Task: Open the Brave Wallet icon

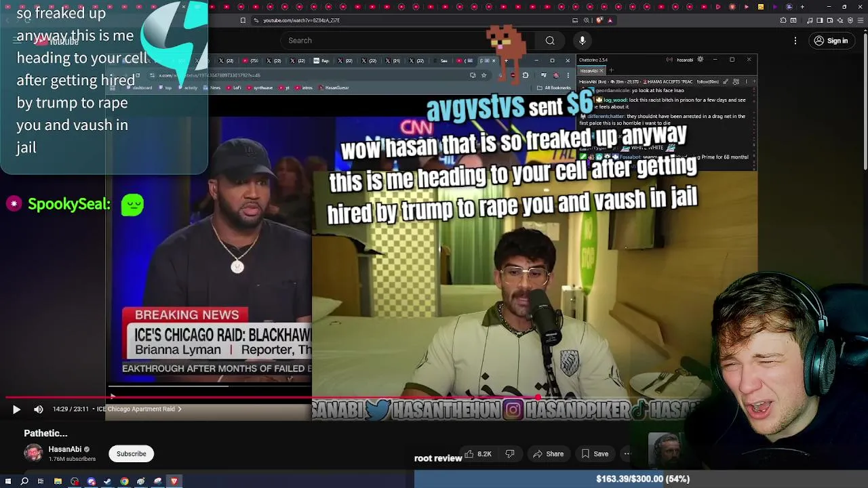Action: click(x=830, y=20)
